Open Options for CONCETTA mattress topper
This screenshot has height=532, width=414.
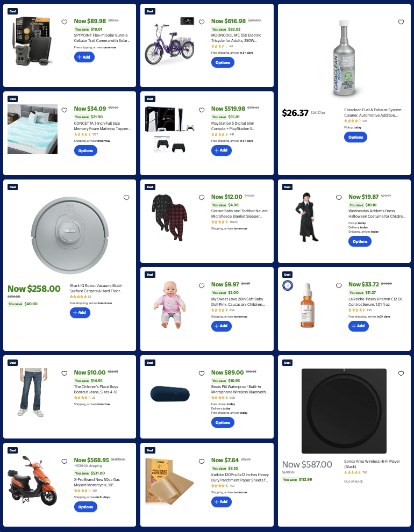85,150
